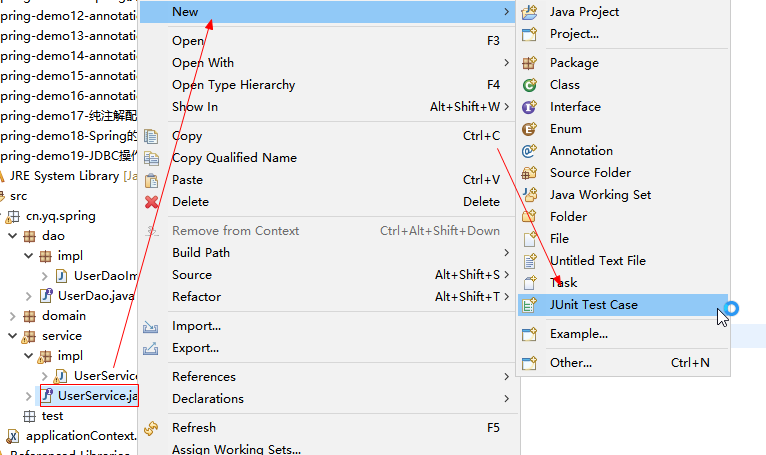Click the Export... icon

[150, 348]
